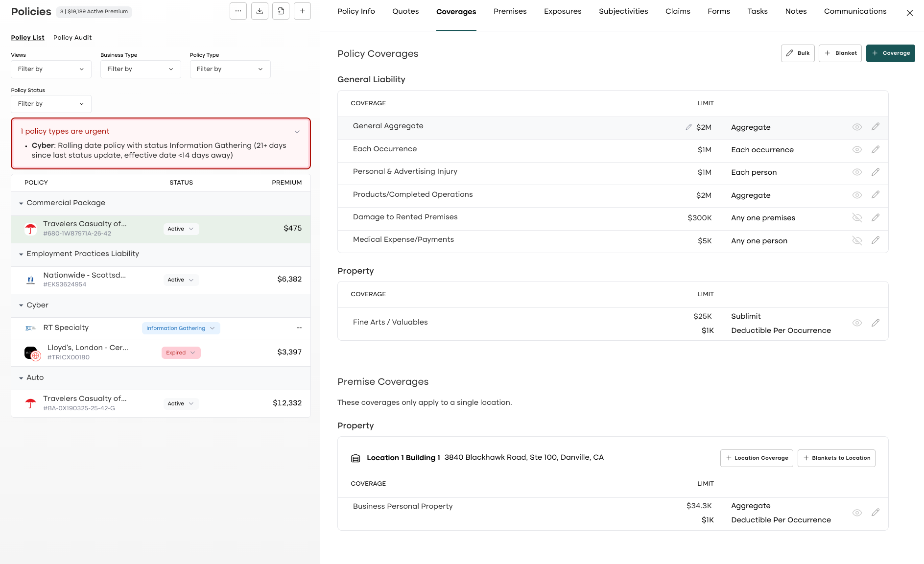Collapse the urgent policy types alert

[297, 132]
